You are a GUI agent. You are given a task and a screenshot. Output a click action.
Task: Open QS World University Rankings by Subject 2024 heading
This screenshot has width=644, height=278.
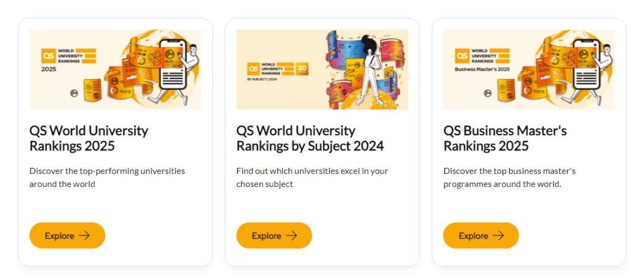(x=310, y=138)
